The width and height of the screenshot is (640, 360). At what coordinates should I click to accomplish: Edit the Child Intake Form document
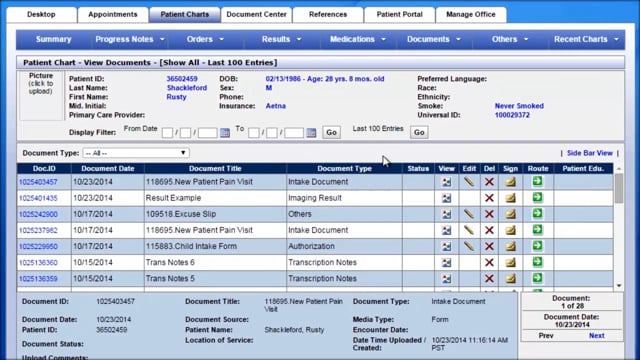469,246
